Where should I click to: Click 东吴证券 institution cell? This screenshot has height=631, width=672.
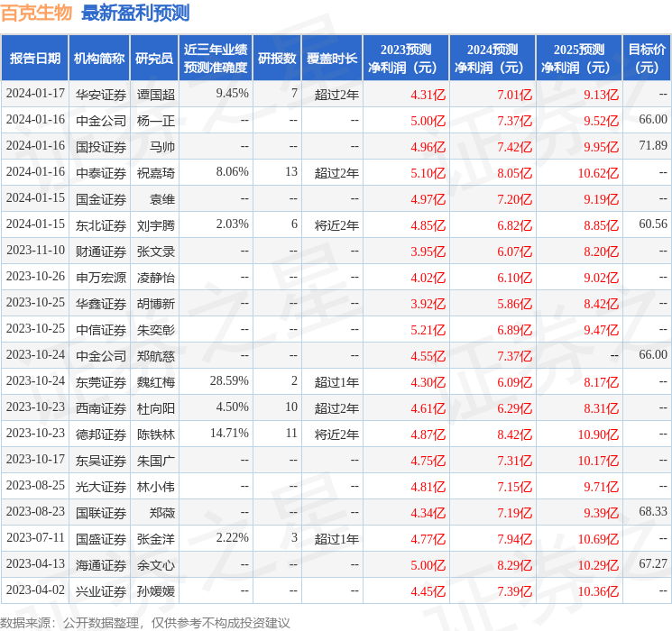pos(101,461)
